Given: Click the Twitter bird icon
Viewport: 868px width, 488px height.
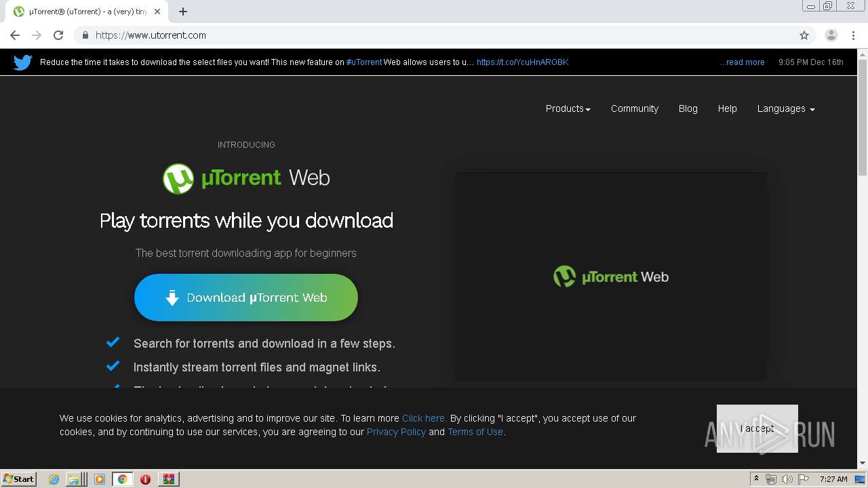Looking at the screenshot, I should [23, 62].
